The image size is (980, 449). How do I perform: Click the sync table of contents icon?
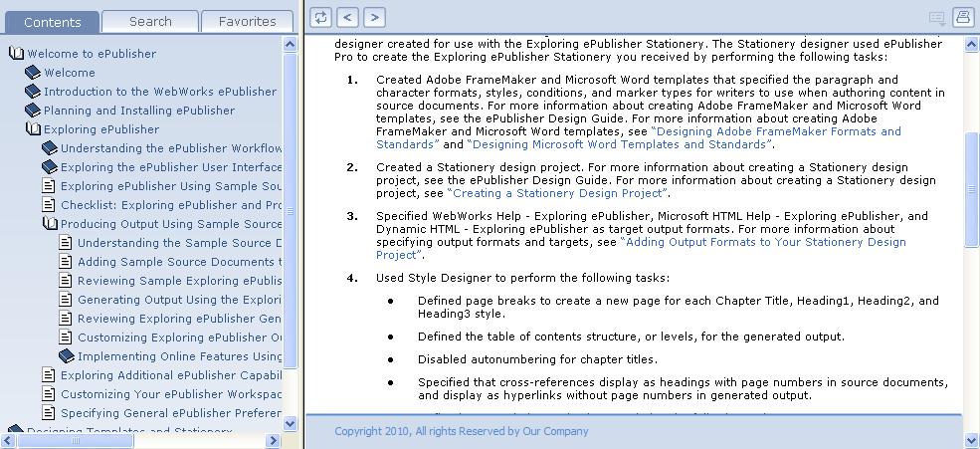point(321,17)
